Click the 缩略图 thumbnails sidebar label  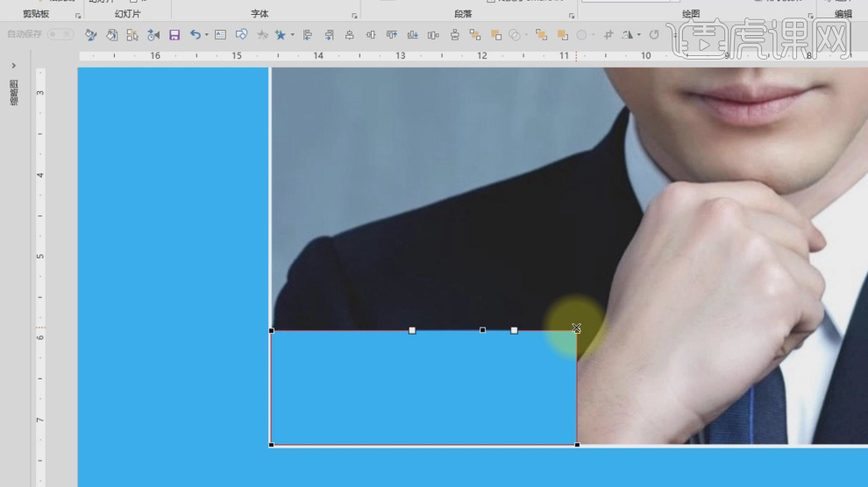click(x=14, y=92)
